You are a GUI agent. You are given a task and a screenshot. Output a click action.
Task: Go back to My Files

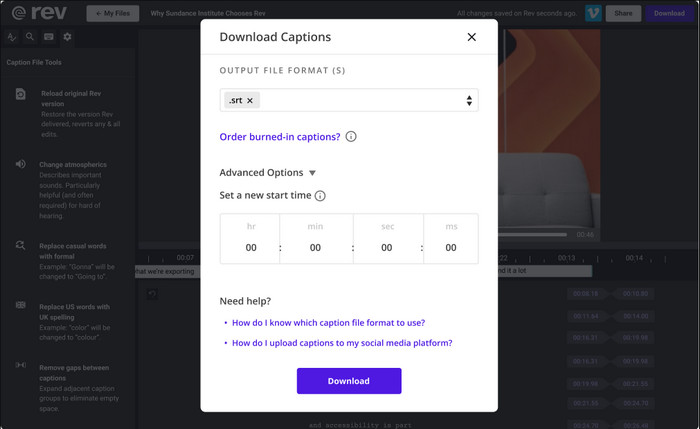[x=112, y=13]
